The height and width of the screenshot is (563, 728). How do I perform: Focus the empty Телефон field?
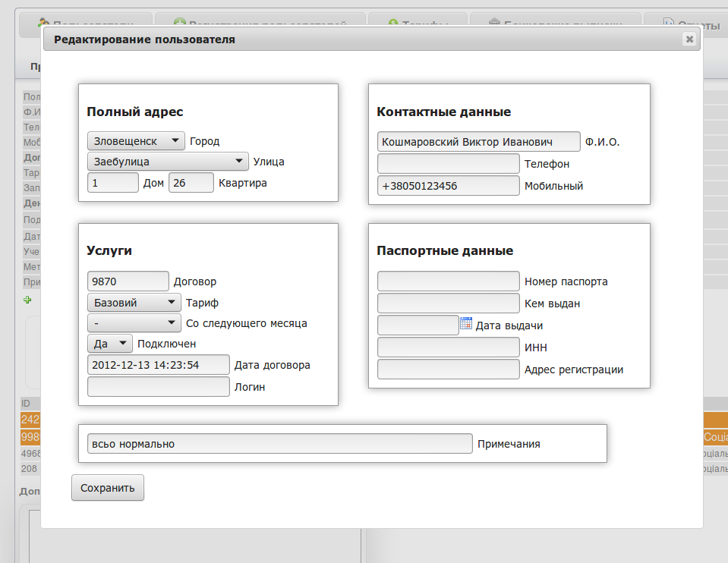[448, 163]
